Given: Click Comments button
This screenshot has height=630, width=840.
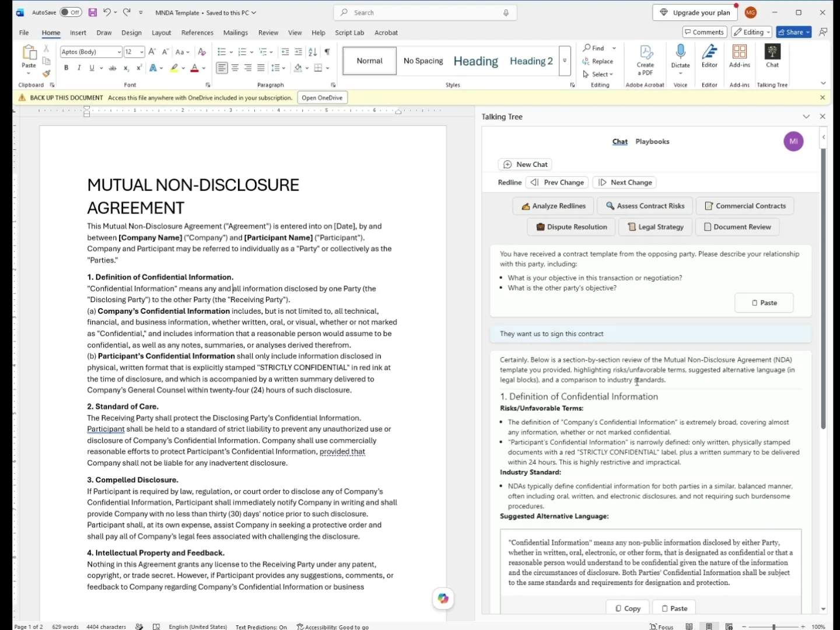Looking at the screenshot, I should pyautogui.click(x=705, y=32).
